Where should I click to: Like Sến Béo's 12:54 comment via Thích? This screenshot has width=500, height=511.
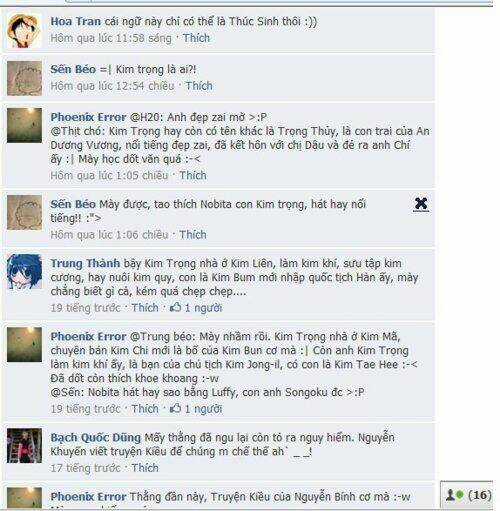coord(199,86)
